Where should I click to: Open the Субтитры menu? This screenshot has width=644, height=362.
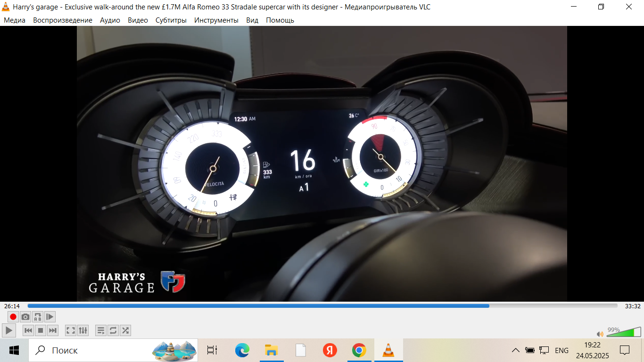[171, 20]
